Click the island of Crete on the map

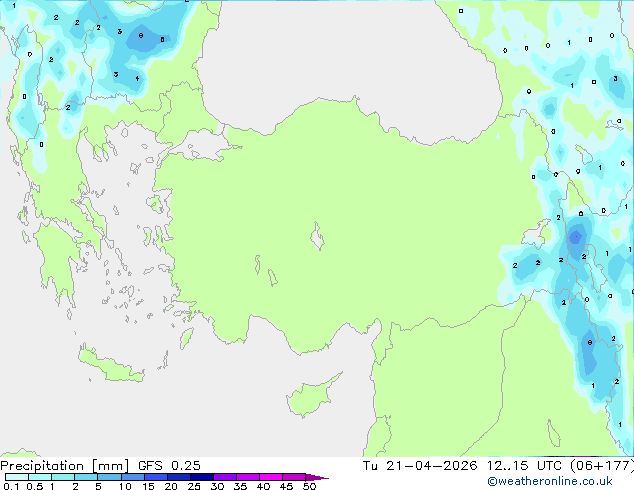point(111,366)
